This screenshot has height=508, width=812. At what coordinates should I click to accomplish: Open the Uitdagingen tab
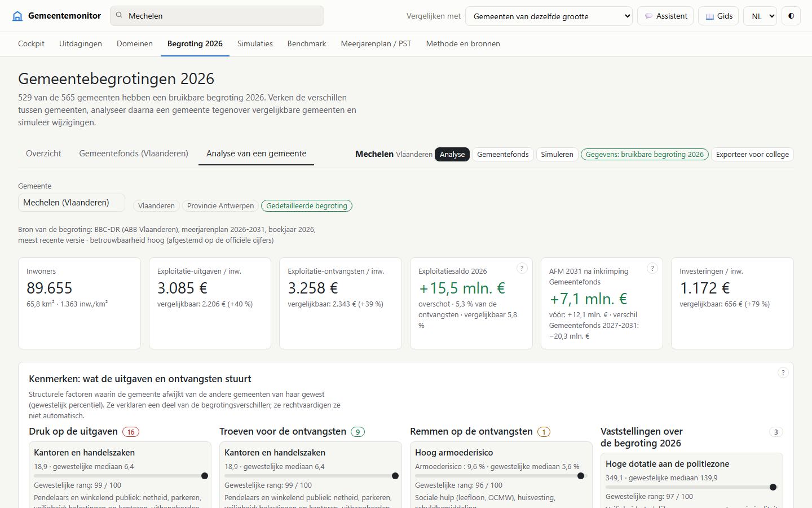tap(81, 43)
